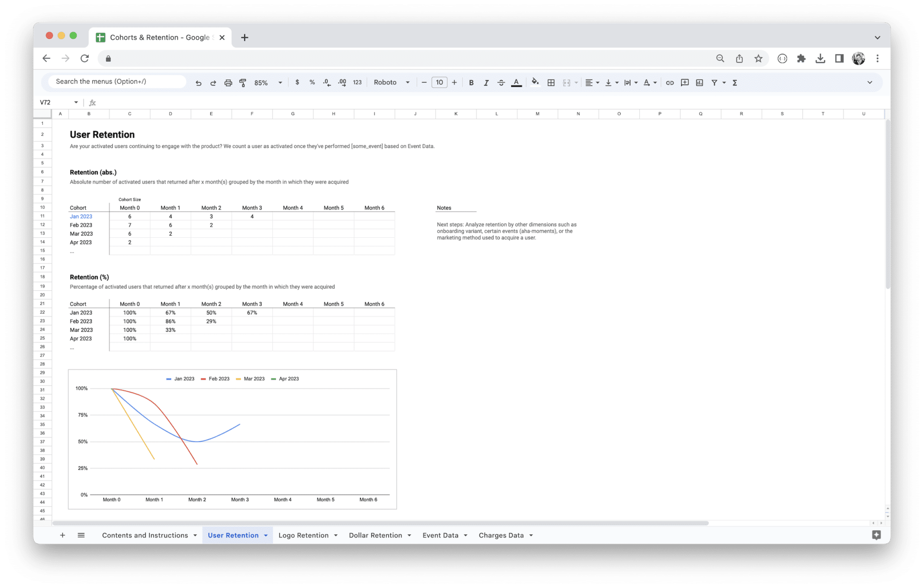This screenshot has width=924, height=588.
Task: Select the Print icon in the toolbar
Action: (x=228, y=83)
